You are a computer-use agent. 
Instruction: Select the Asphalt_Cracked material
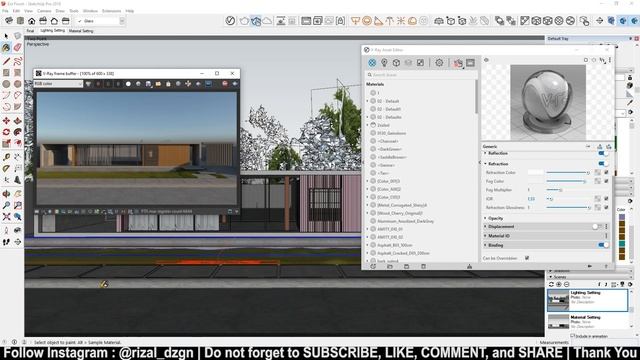(x=403, y=253)
